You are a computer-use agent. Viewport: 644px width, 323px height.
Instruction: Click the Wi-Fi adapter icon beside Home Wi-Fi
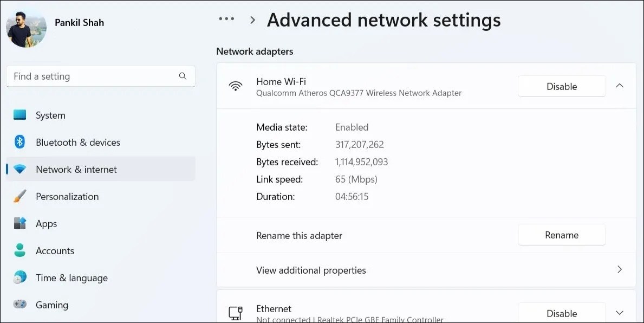236,86
